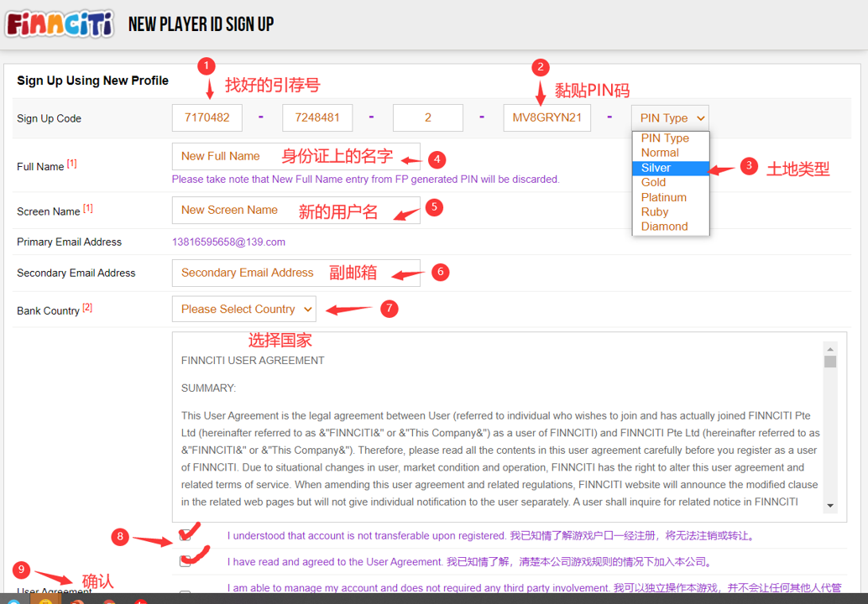Image resolution: width=868 pixels, height=604 pixels.
Task: Choose Platinum PIN type
Action: click(x=671, y=197)
